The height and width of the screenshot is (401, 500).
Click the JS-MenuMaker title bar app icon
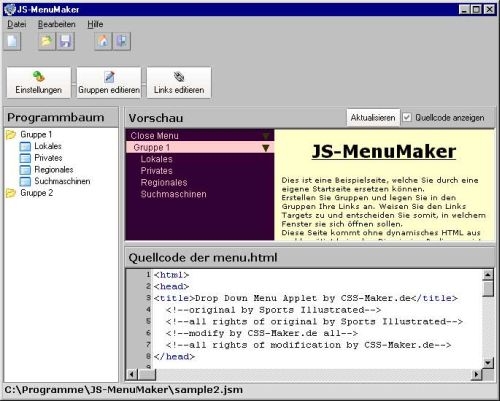tap(10, 9)
